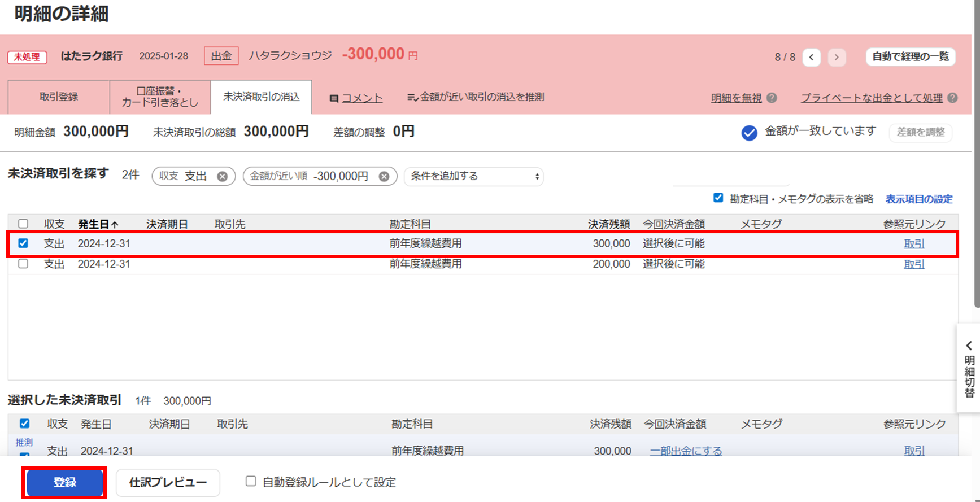980x502 pixels.
Task: Go to previous statement with left chevron
Action: point(811,57)
